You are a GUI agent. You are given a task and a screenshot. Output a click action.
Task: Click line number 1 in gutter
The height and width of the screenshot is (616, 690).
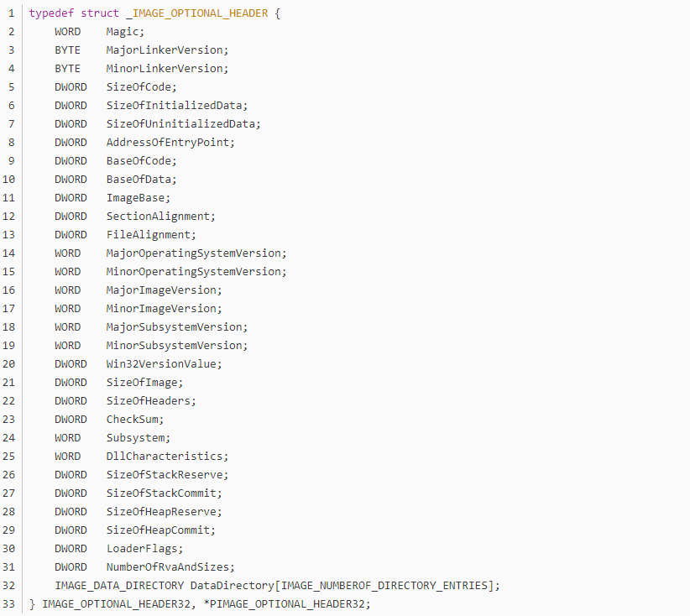click(12, 13)
